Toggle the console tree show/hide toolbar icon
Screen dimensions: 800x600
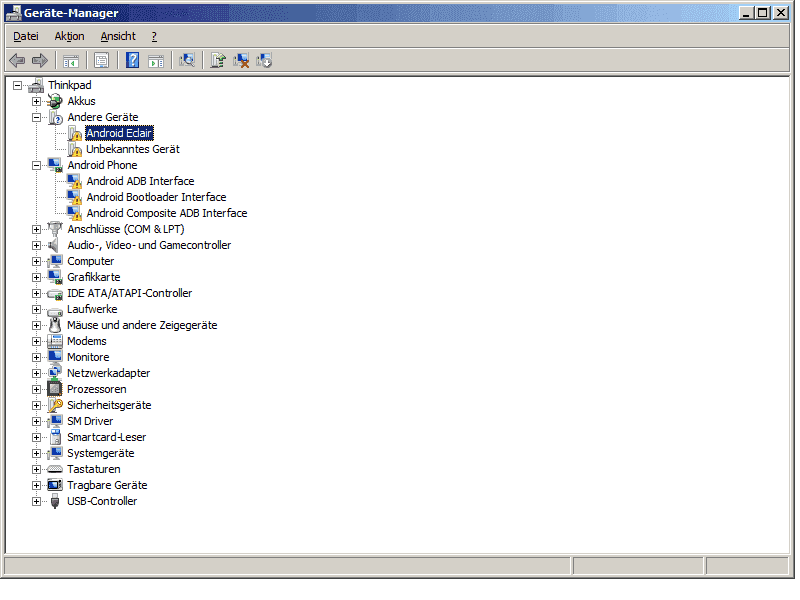[x=71, y=61]
